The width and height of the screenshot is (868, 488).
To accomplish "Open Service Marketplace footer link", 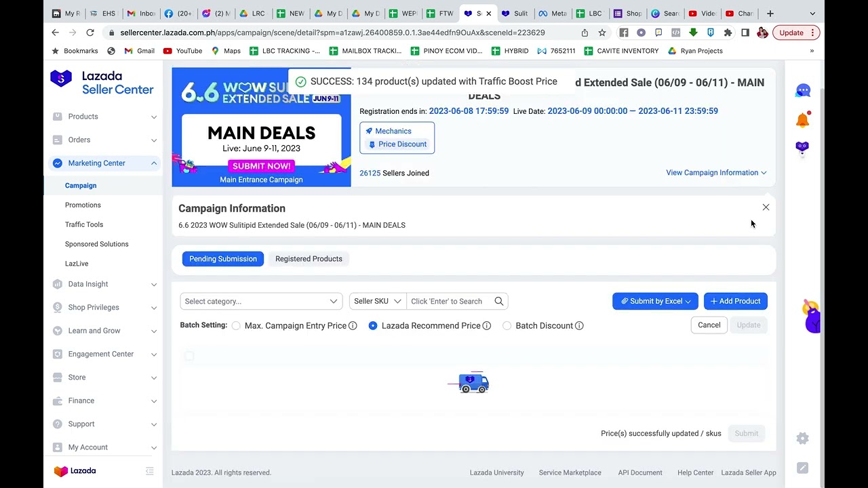I will point(570,473).
